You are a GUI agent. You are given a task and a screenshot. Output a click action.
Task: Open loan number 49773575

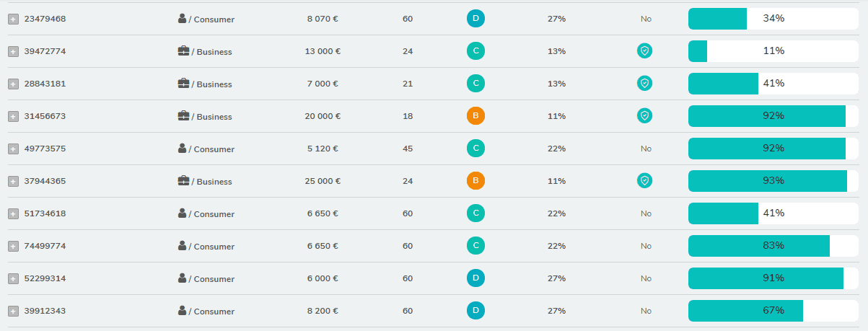(x=45, y=149)
